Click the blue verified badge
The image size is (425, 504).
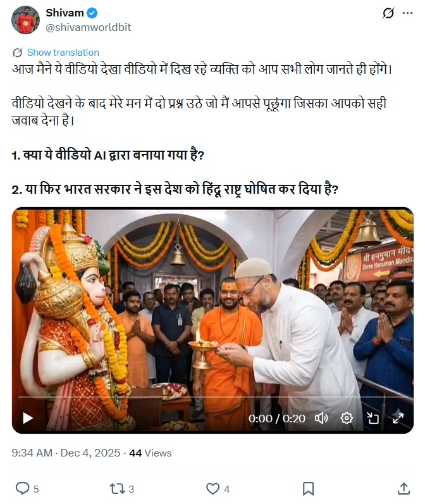point(92,13)
